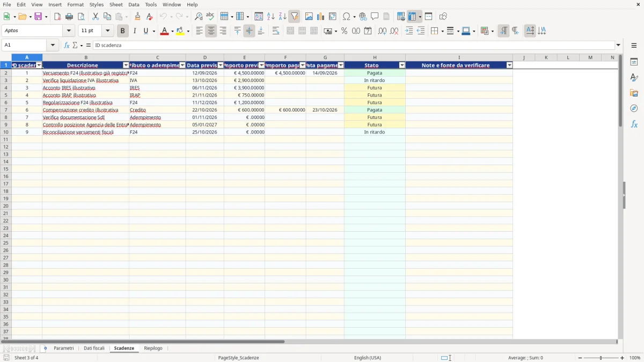Open the font name dropdown

(x=69, y=31)
